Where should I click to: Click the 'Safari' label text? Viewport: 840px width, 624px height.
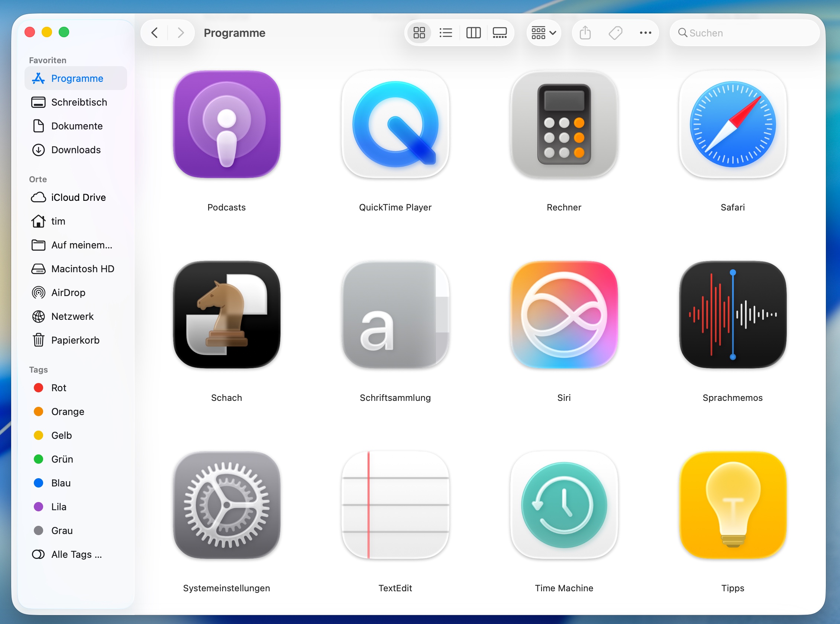733,208
